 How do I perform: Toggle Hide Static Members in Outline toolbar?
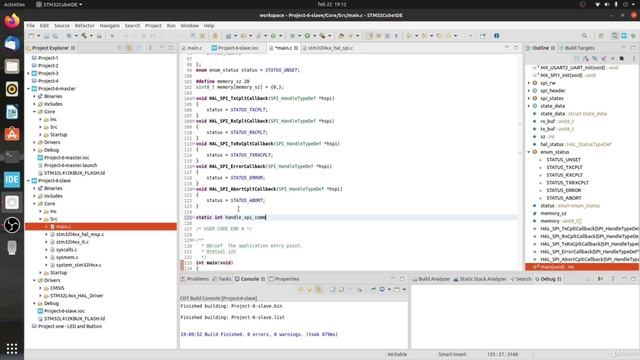click(603, 59)
